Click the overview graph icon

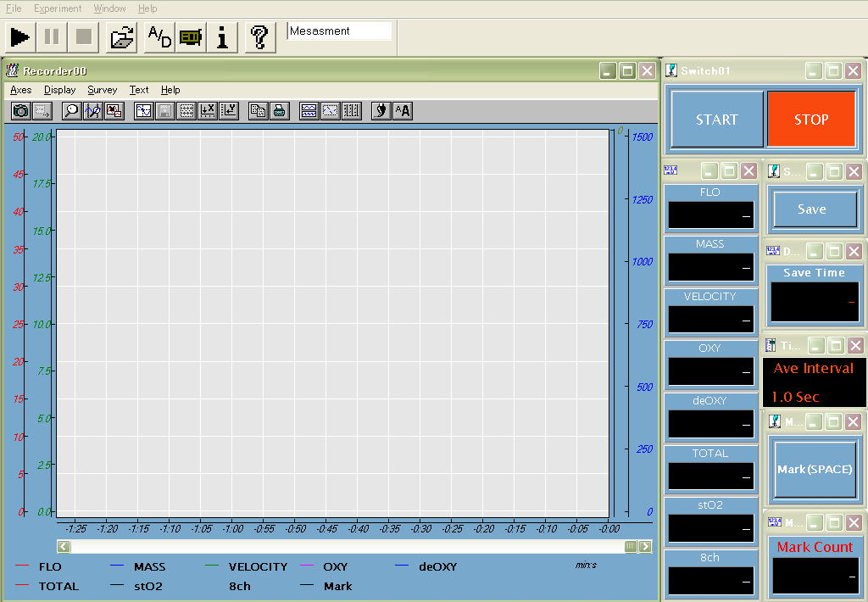coord(114,111)
